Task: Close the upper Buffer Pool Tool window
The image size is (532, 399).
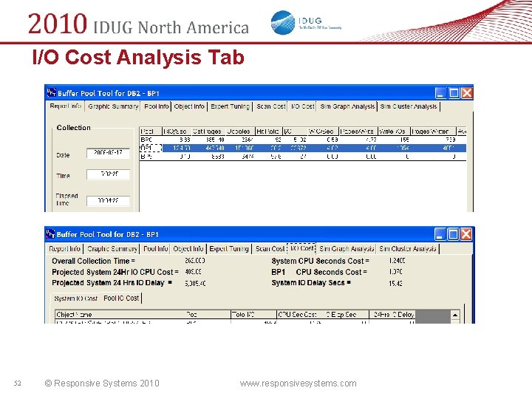Action: (x=467, y=93)
